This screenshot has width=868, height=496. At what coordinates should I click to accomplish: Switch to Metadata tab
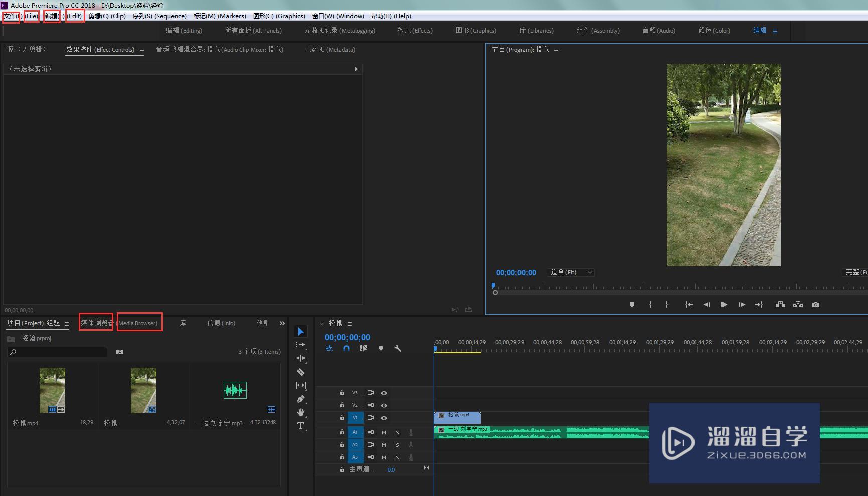click(x=330, y=50)
